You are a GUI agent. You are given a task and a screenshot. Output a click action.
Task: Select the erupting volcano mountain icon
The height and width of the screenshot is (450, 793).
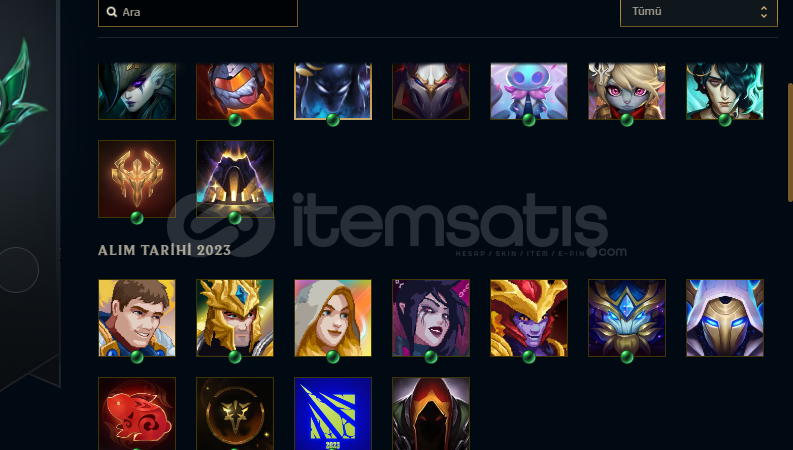click(235, 179)
